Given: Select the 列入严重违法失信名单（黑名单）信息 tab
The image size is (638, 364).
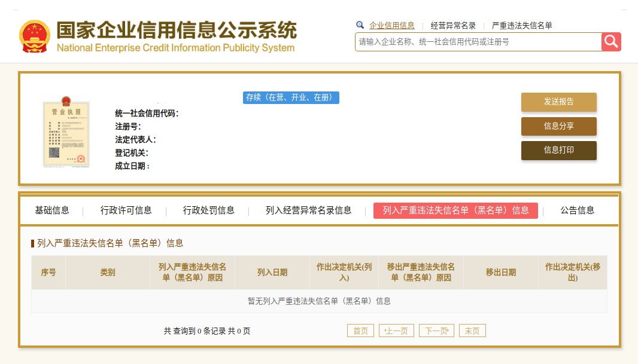Looking at the screenshot, I should click(455, 210).
